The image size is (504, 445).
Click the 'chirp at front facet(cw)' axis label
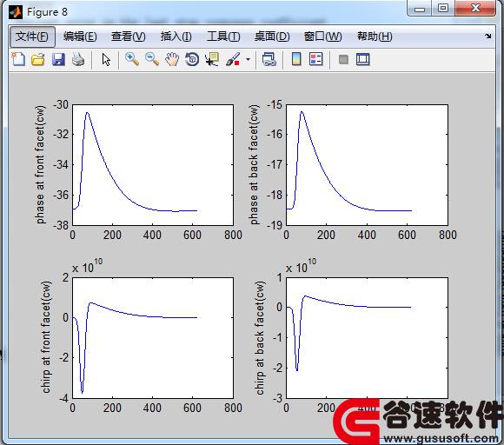(46, 337)
